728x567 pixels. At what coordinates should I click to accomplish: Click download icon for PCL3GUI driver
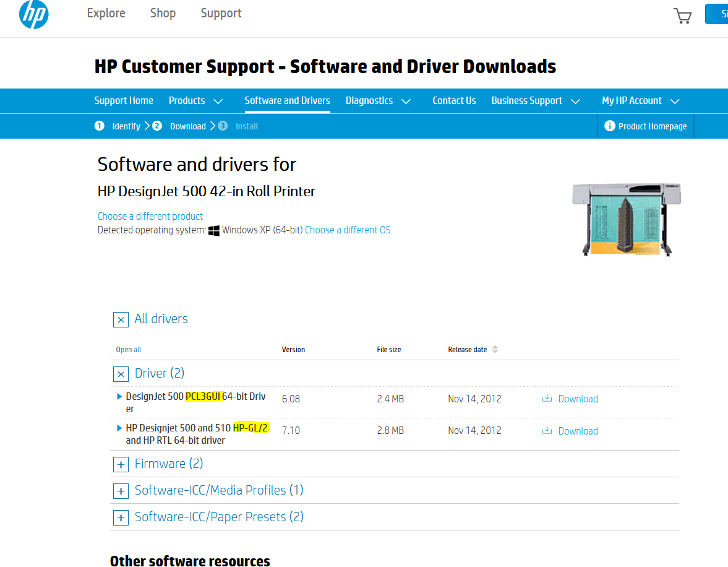pyautogui.click(x=547, y=399)
